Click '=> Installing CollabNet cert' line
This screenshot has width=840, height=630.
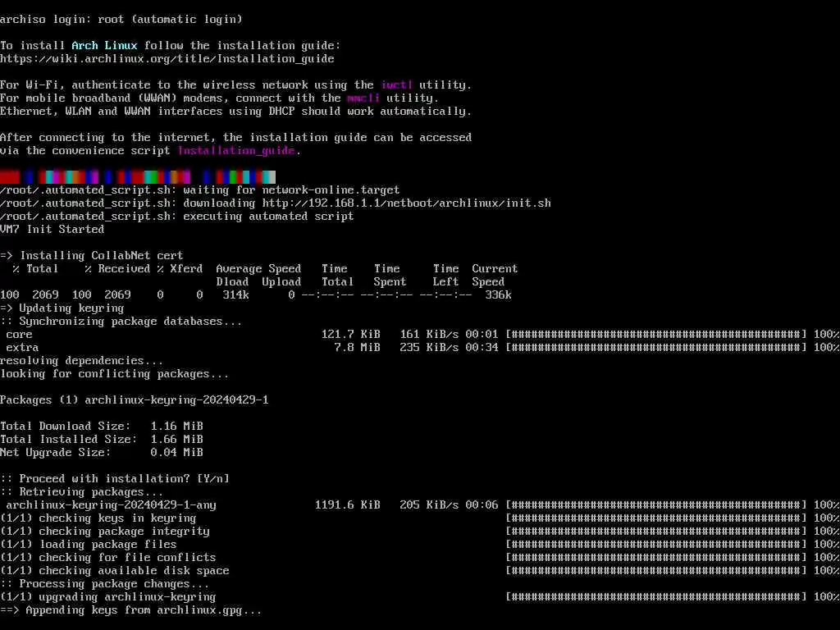coord(92,256)
